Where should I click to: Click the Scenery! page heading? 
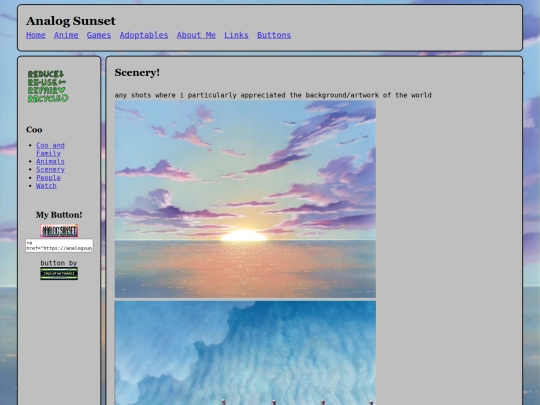click(x=137, y=73)
